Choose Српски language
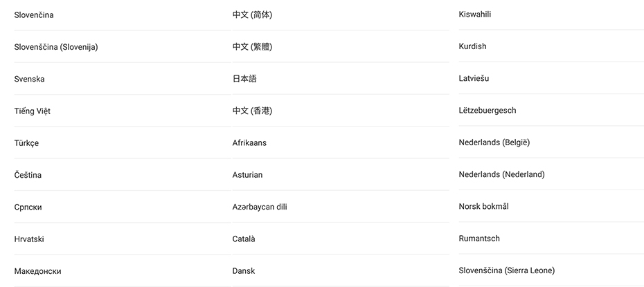The image size is (644, 287). (28, 207)
